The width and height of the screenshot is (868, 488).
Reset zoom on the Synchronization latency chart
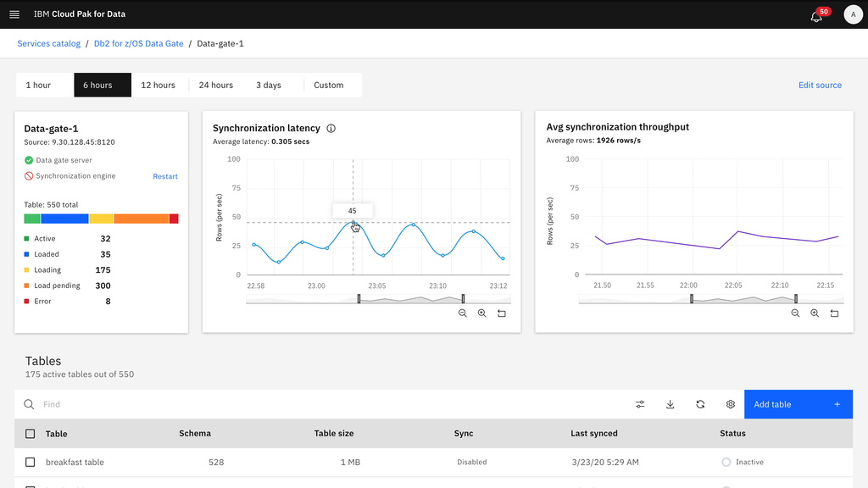[x=501, y=313]
